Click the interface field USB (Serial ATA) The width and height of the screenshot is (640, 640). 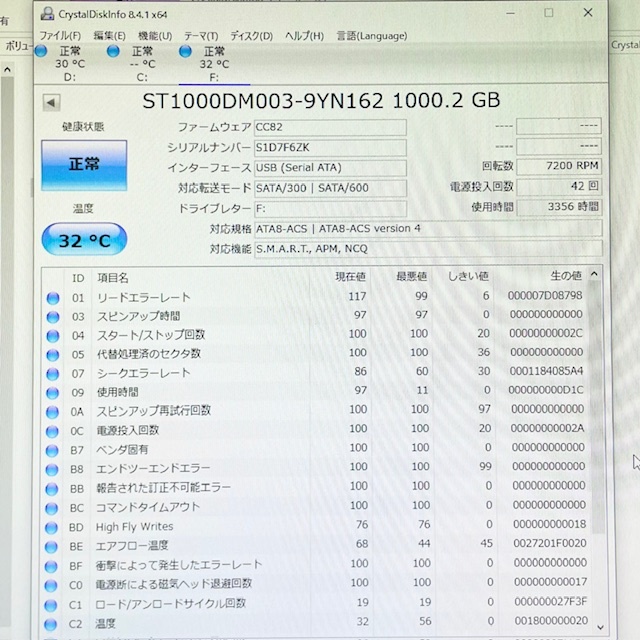coord(330,167)
